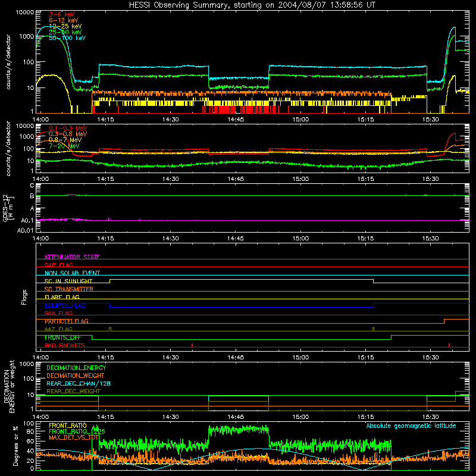Click the 0.8-7 MeV legend label
The width and height of the screenshot is (476, 476).
65,140
